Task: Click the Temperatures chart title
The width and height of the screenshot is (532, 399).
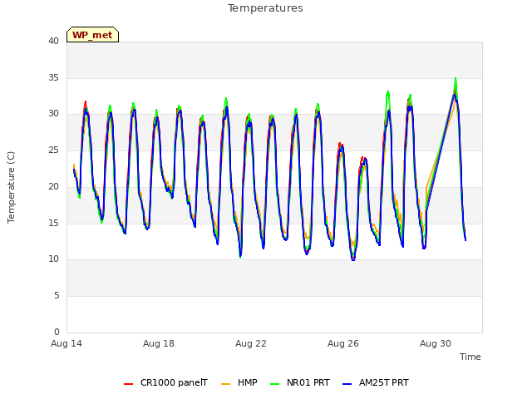Action: [265, 8]
